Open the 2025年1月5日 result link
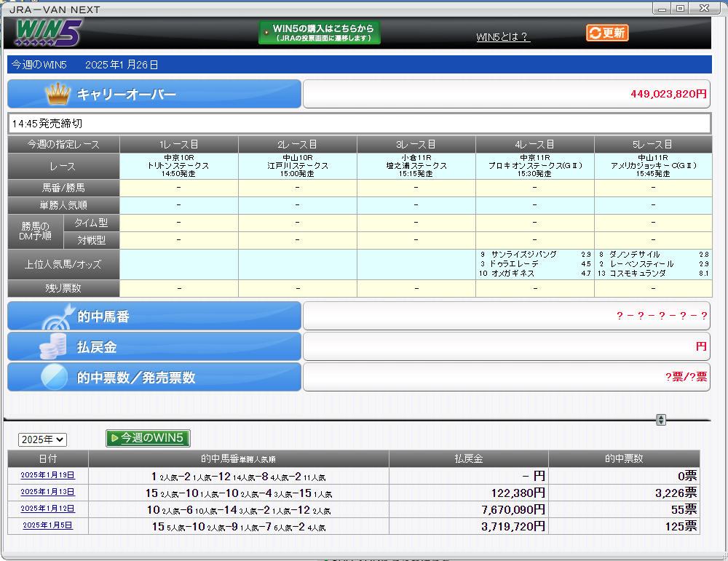The image size is (728, 561). pos(47,525)
